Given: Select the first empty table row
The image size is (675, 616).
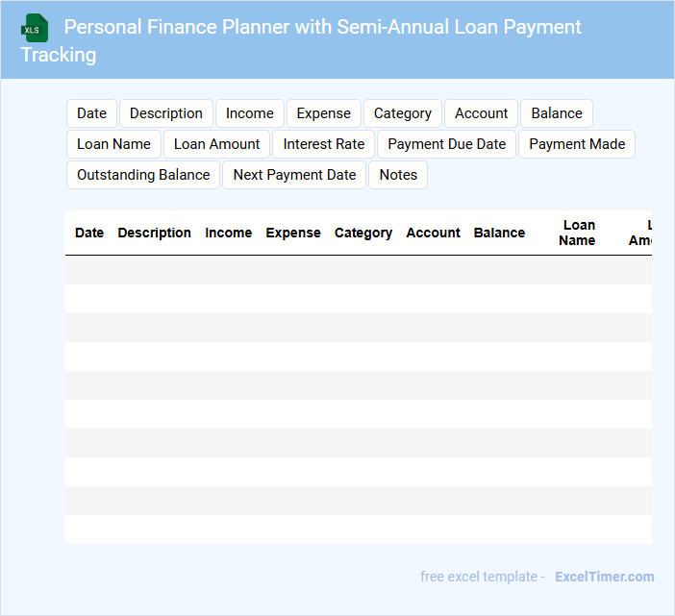Looking at the screenshot, I should click(358, 270).
